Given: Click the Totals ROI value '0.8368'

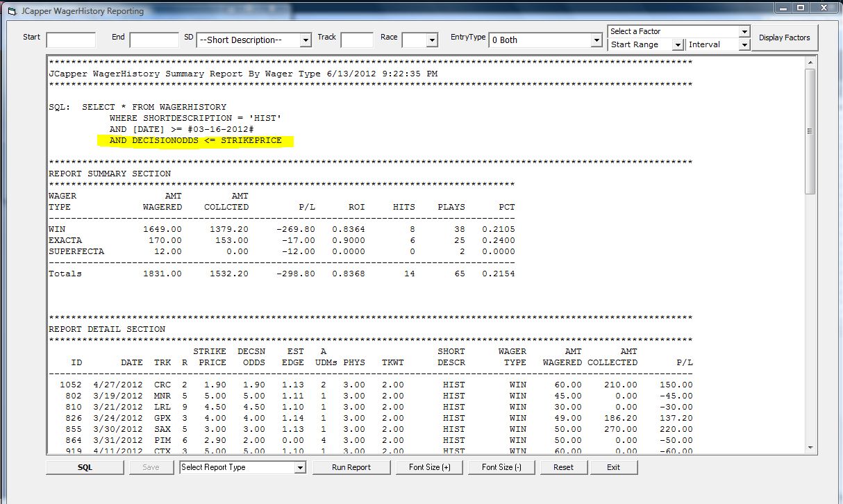Looking at the screenshot, I should tap(349, 274).
